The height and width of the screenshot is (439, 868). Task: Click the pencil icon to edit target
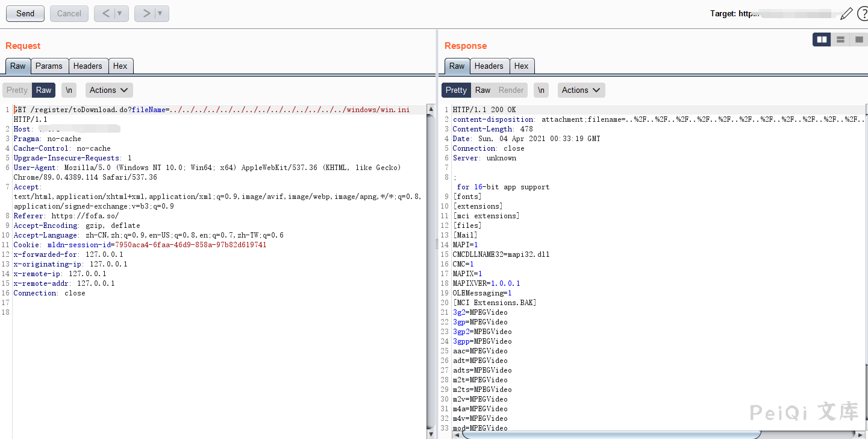point(846,14)
